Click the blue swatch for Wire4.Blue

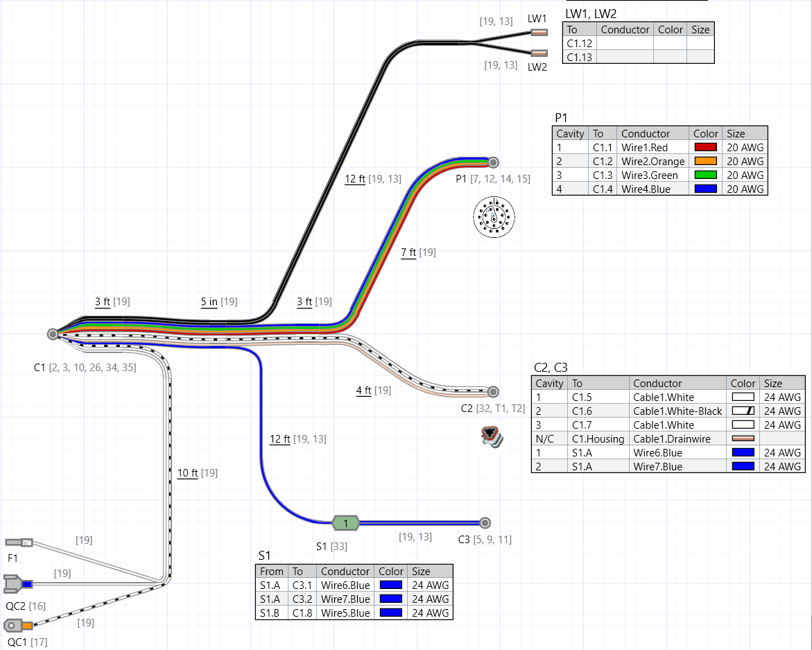[x=705, y=189]
